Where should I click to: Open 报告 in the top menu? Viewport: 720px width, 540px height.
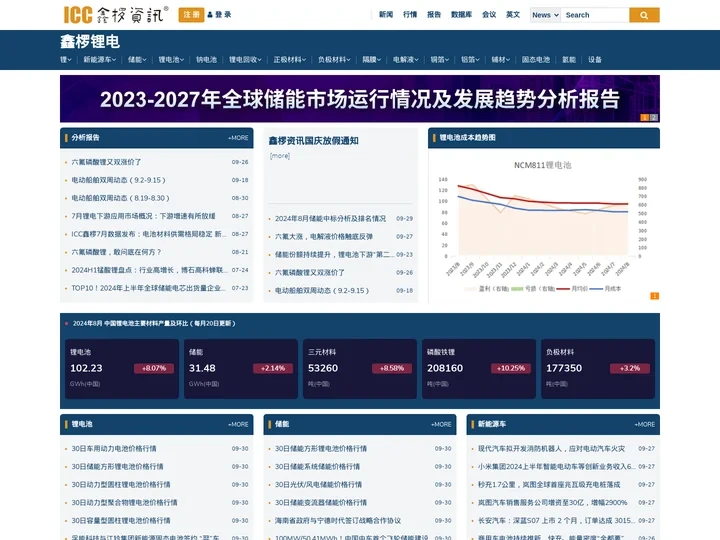434,15
